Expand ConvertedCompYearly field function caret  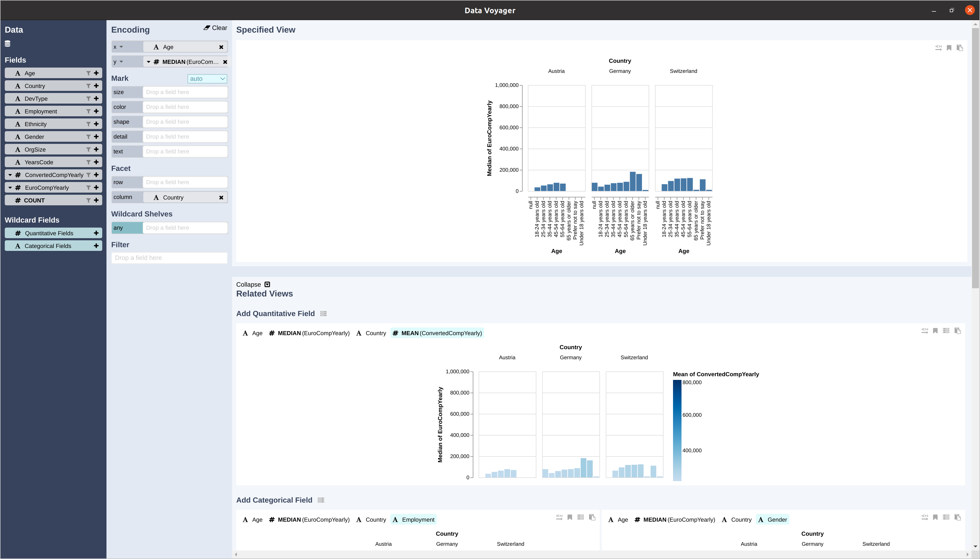coord(10,175)
